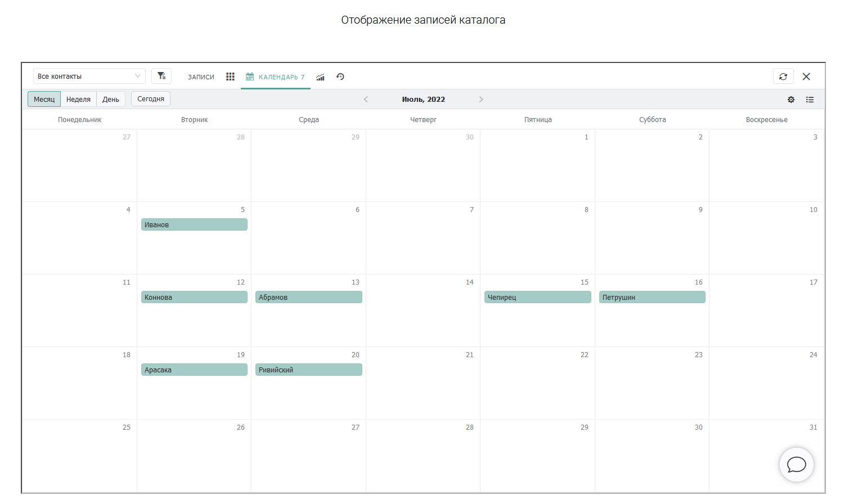Select day 1 in the calendar
This screenshot has height=504, width=849.
pyautogui.click(x=586, y=137)
